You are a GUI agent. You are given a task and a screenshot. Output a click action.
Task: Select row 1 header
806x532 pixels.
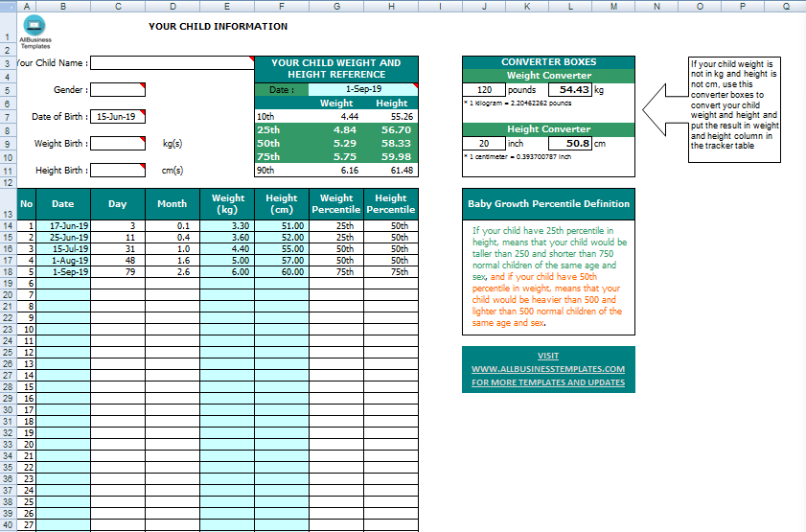[x=9, y=28]
